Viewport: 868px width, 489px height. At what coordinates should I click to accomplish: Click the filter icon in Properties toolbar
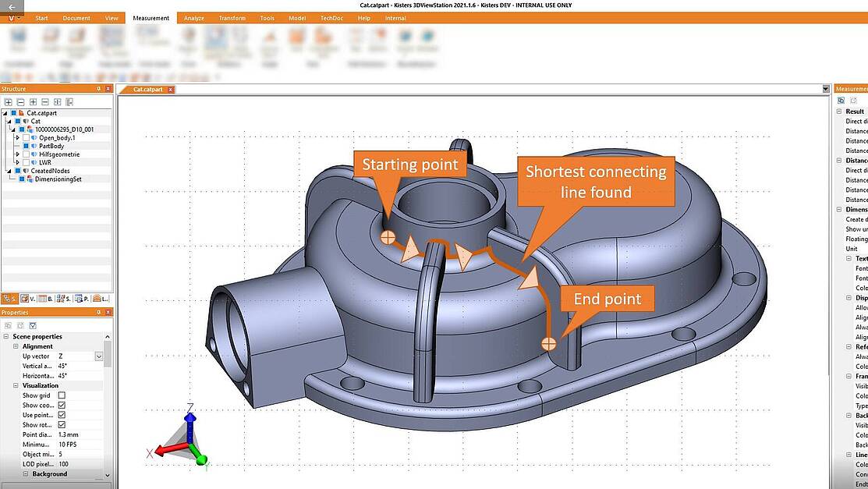click(33, 325)
